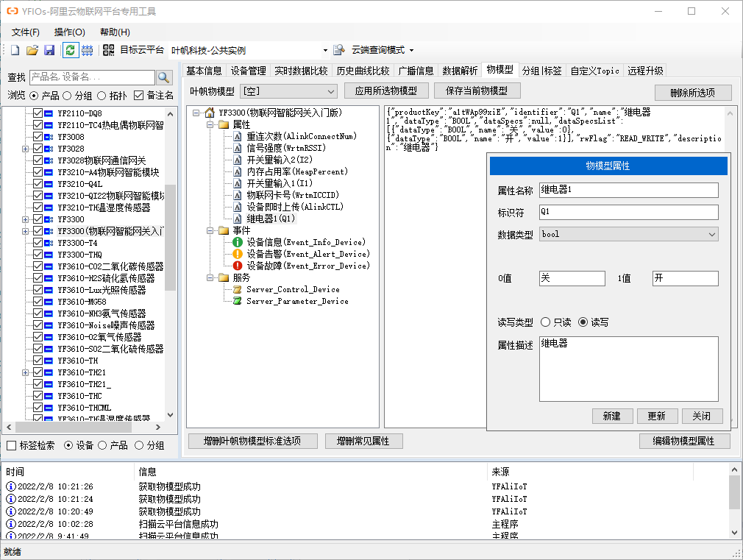Click the Server_Parameter_Device service icon
743x560 pixels.
point(238,301)
